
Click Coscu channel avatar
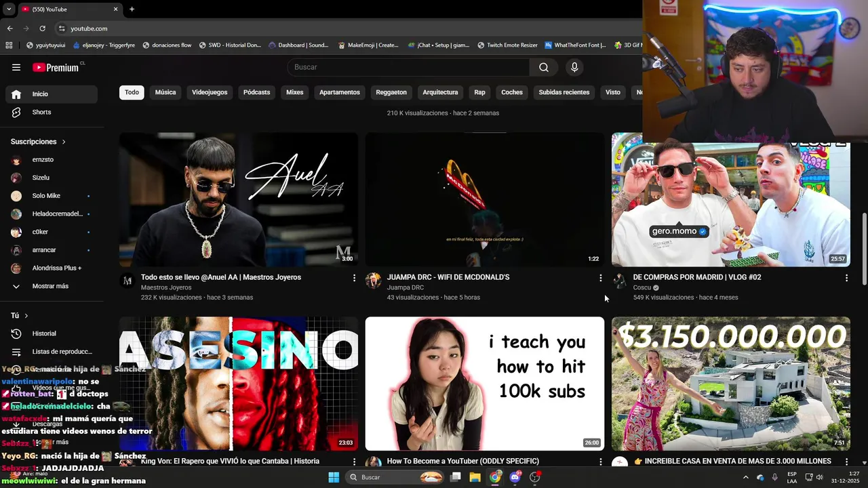click(x=619, y=281)
